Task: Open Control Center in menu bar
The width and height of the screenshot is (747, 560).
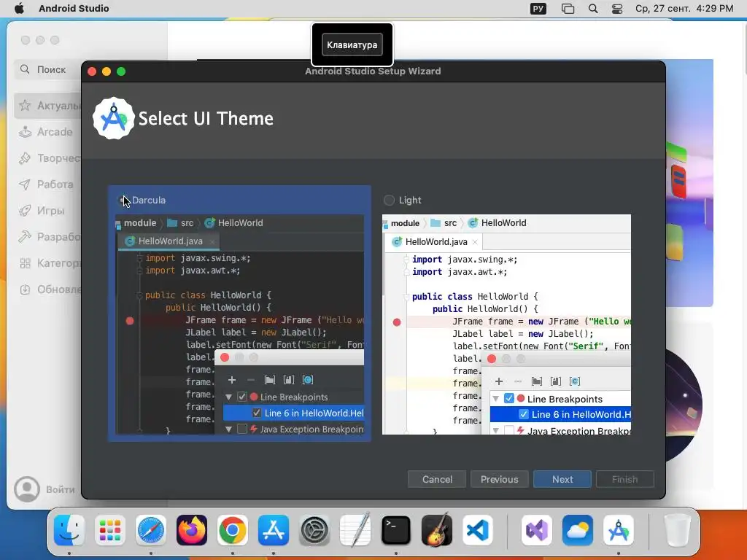Action: pyautogui.click(x=617, y=9)
